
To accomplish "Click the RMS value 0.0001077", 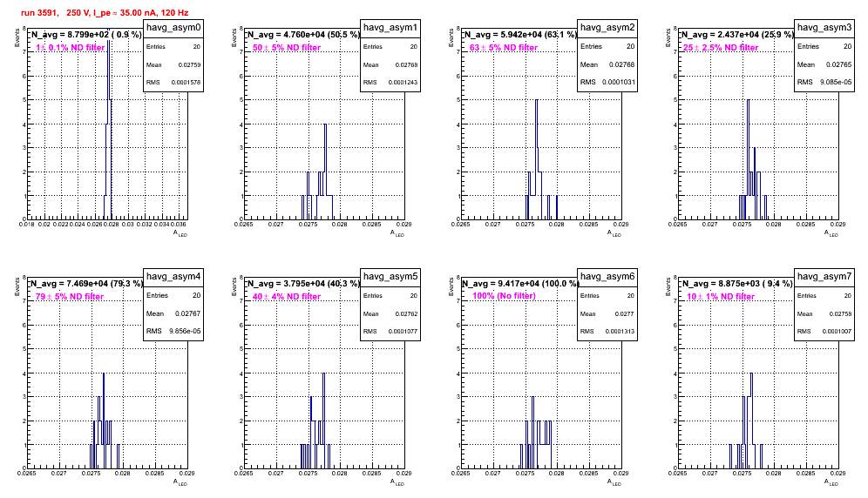I will click(403, 332).
